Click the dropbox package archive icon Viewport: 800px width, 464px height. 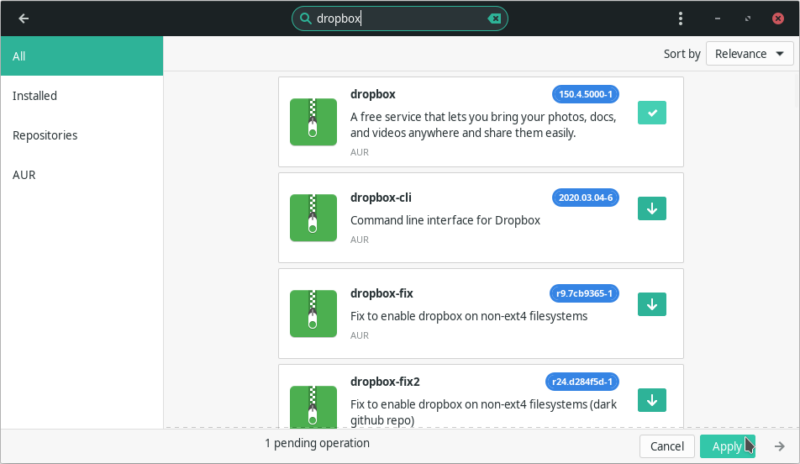click(313, 122)
